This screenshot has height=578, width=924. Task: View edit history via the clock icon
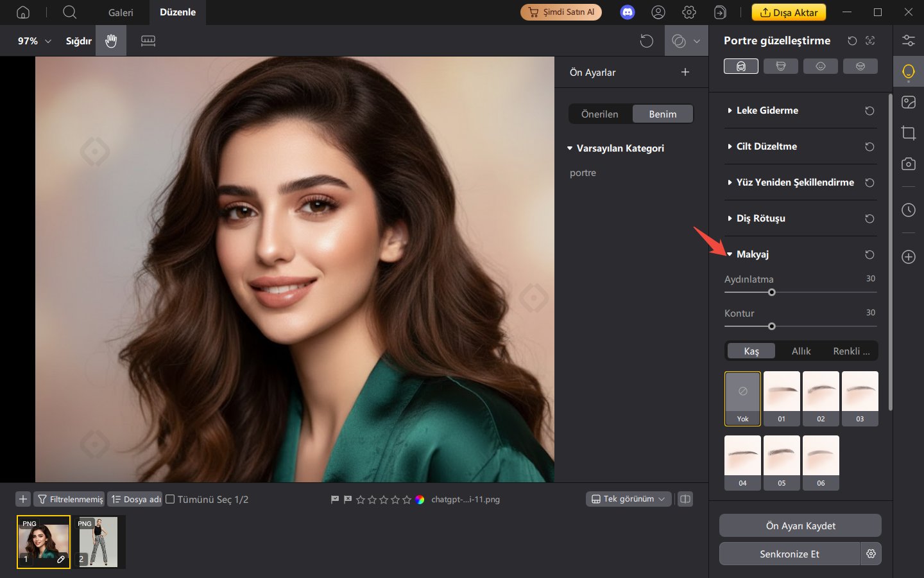(x=908, y=210)
